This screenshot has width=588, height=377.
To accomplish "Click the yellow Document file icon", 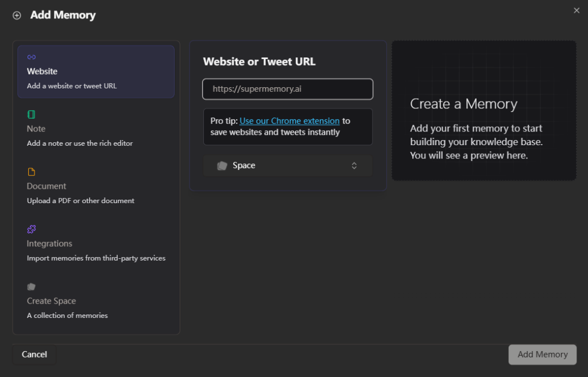I will coord(32,172).
